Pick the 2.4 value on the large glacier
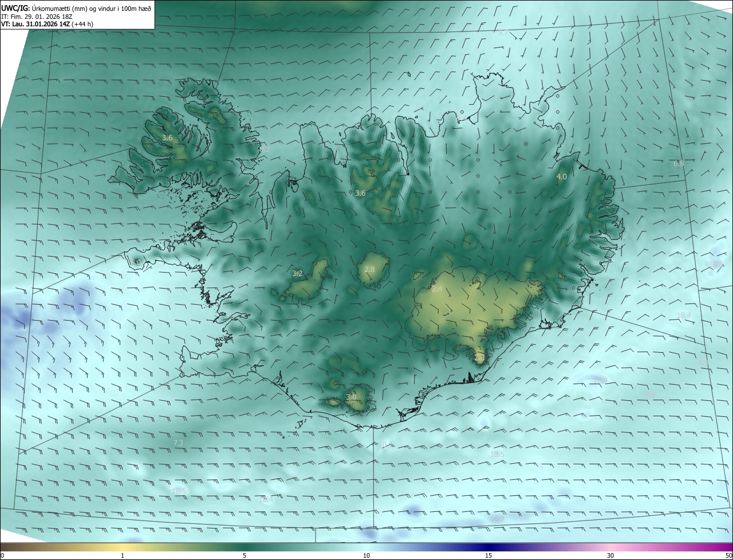The image size is (733, 560). pyautogui.click(x=437, y=289)
